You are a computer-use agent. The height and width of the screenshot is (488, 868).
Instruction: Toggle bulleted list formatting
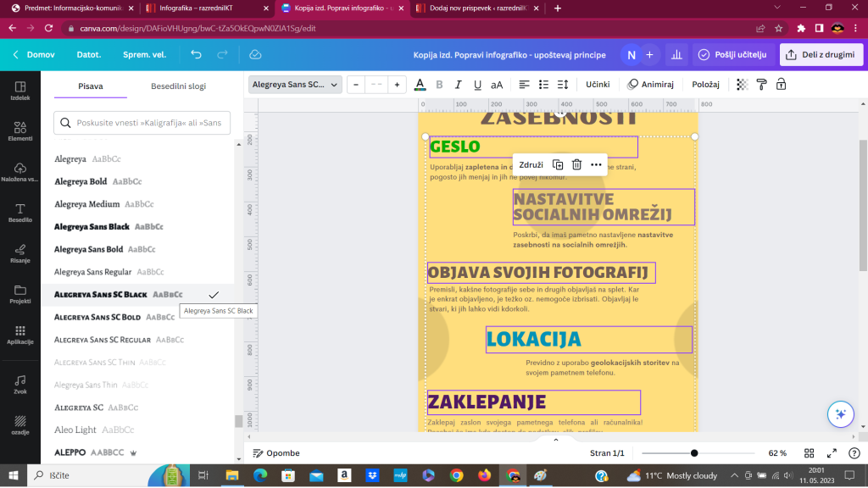pos(543,85)
